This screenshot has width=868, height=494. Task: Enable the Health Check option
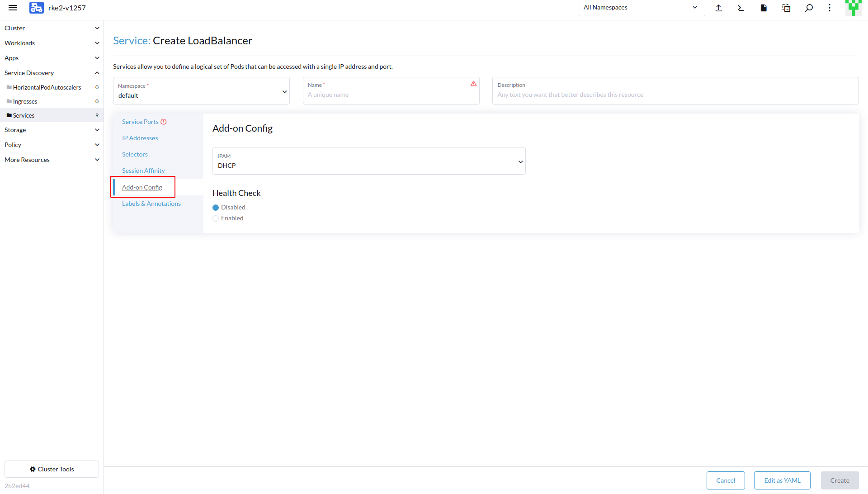(x=216, y=218)
